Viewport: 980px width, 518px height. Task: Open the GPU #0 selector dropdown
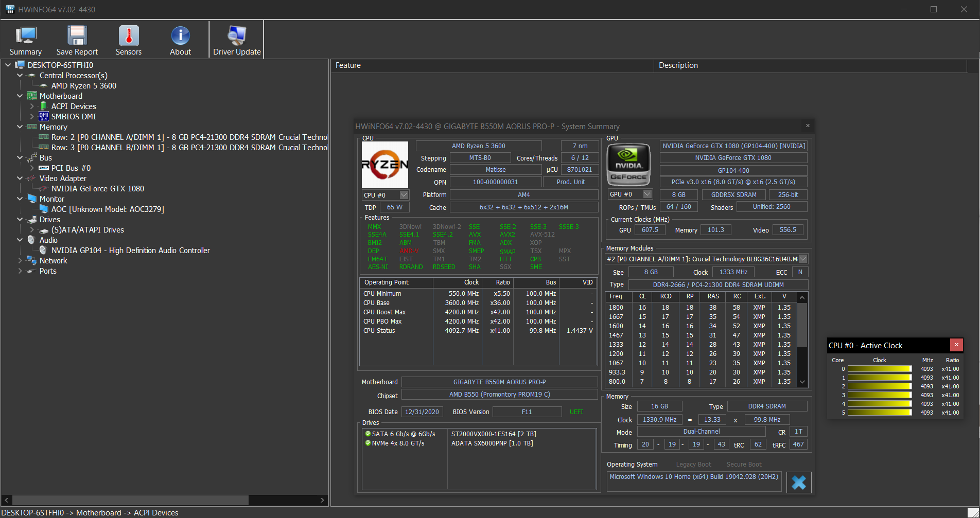(x=647, y=194)
